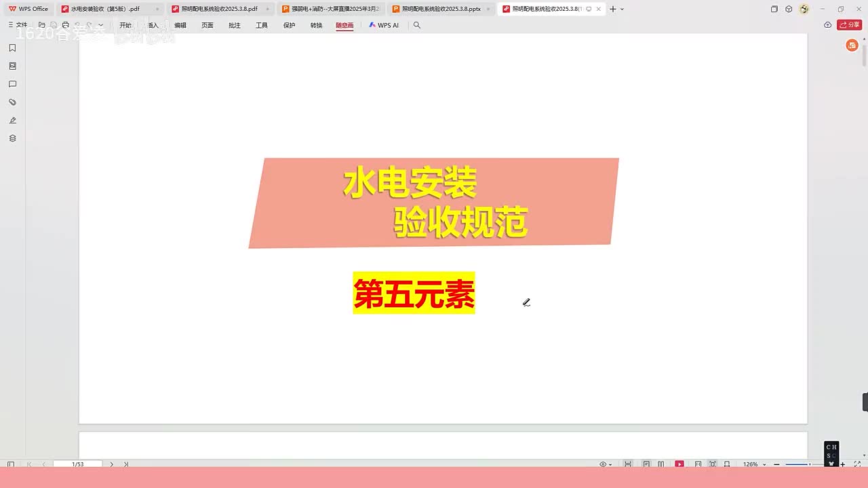The image size is (868, 488).
Task: Open the bookmarks panel in left sidebar
Action: tap(12, 48)
